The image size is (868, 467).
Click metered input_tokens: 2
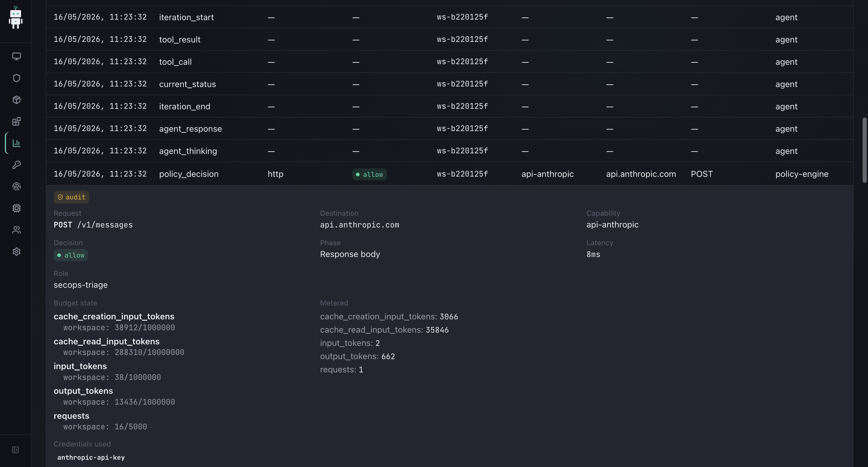(350, 343)
